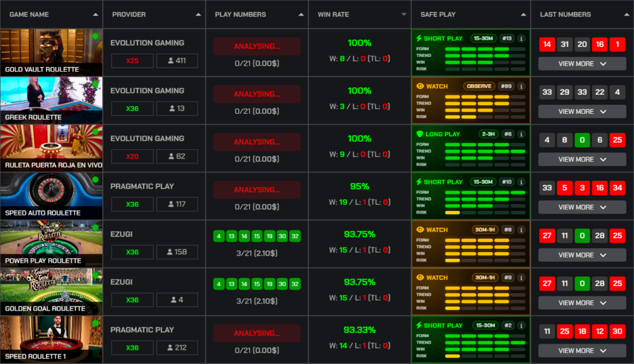Image resolution: width=634 pixels, height=364 pixels.
Task: Click shield icon in Long Play panel
Action: pos(420,134)
